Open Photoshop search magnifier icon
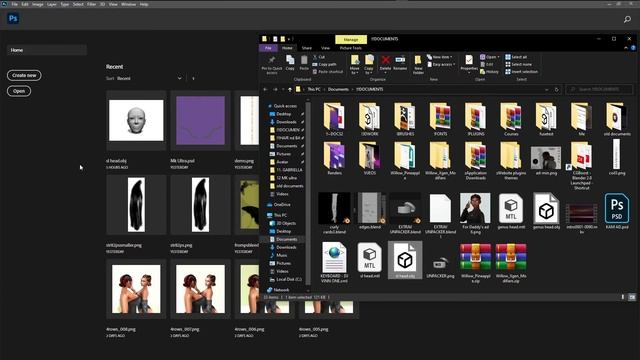Screen dimensions: 640x360 coord(627,19)
